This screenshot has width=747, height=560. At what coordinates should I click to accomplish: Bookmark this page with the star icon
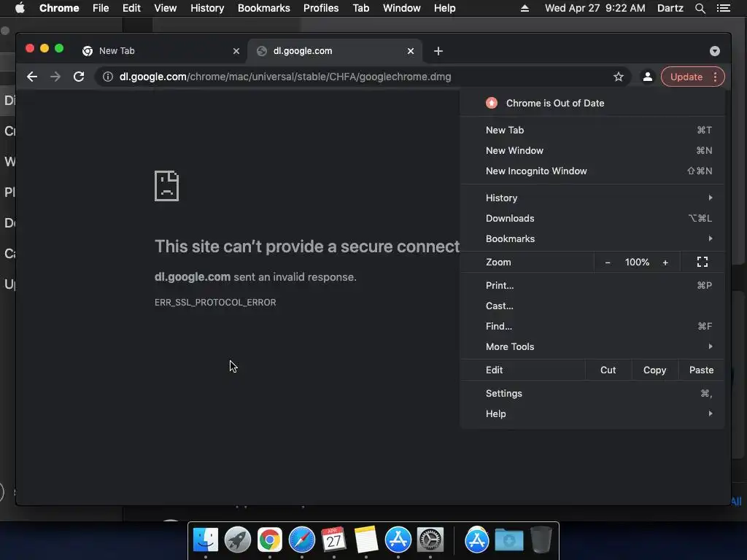tap(619, 77)
